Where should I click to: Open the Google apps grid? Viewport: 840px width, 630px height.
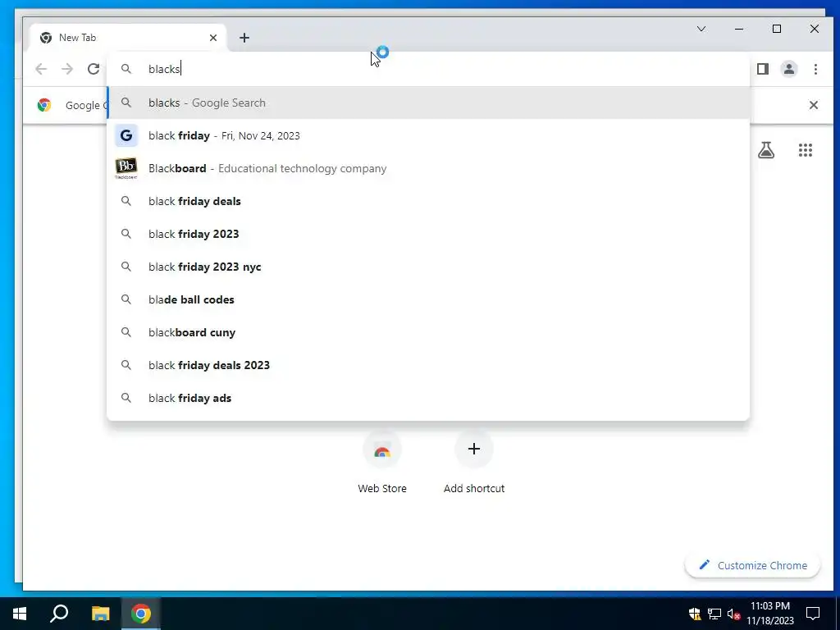tap(806, 150)
